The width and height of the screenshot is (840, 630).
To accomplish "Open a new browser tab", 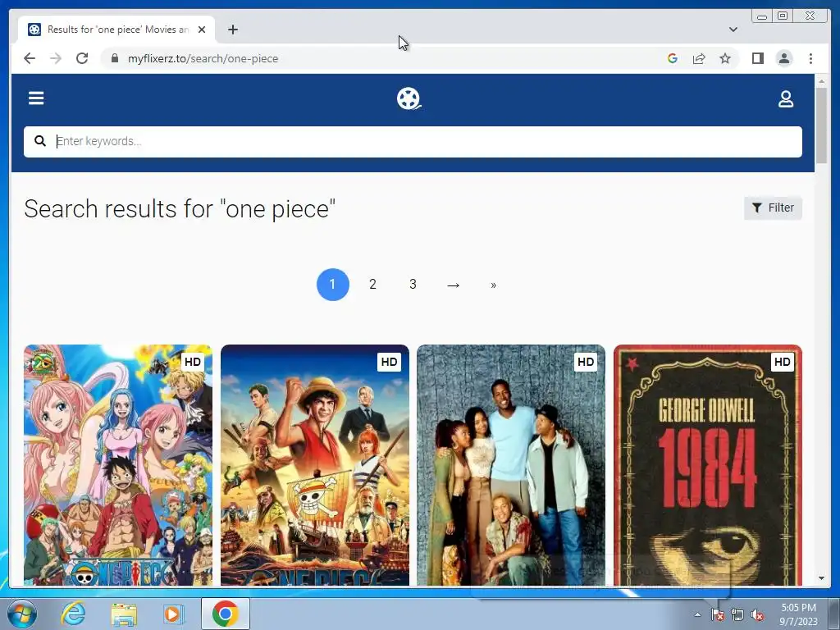I will point(232,30).
